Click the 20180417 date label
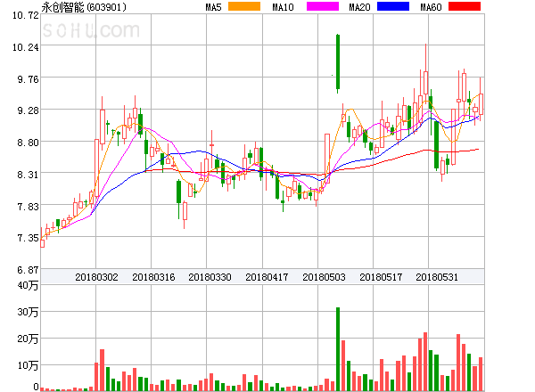The image size is (535, 392). (x=267, y=277)
